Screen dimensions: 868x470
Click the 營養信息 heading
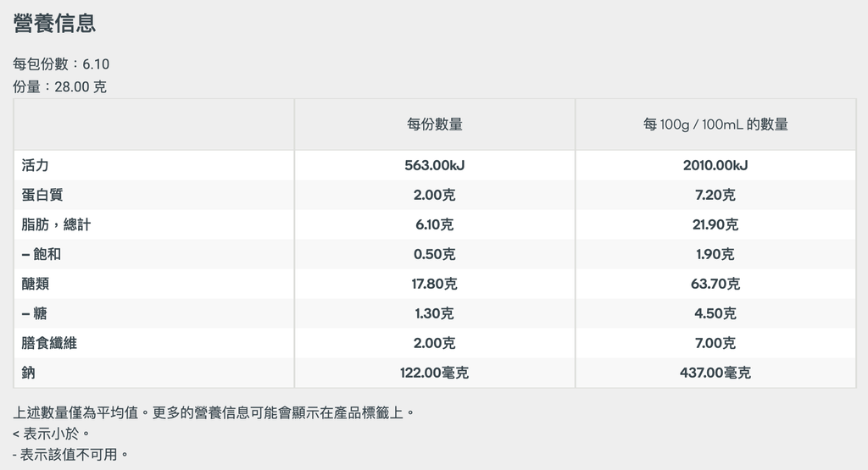(54, 23)
